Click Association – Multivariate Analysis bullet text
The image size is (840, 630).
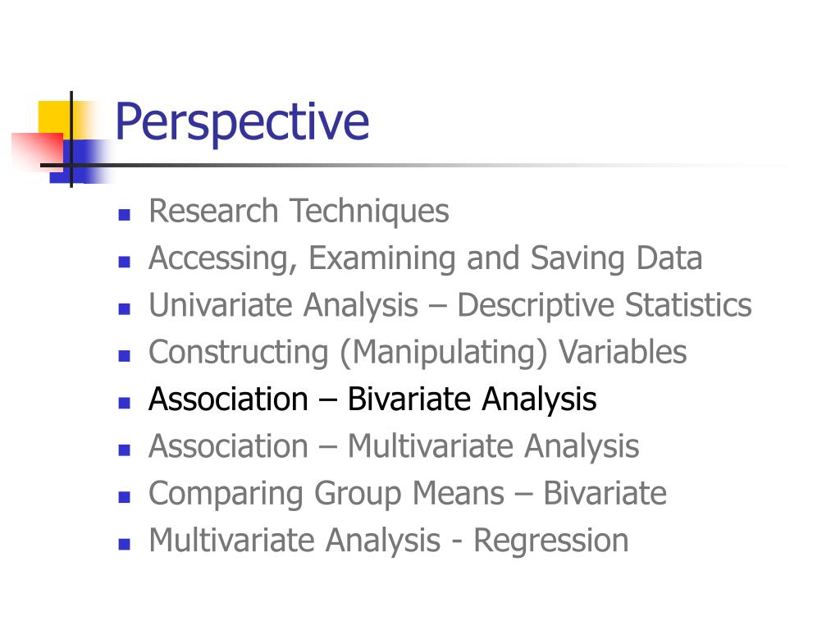394,447
